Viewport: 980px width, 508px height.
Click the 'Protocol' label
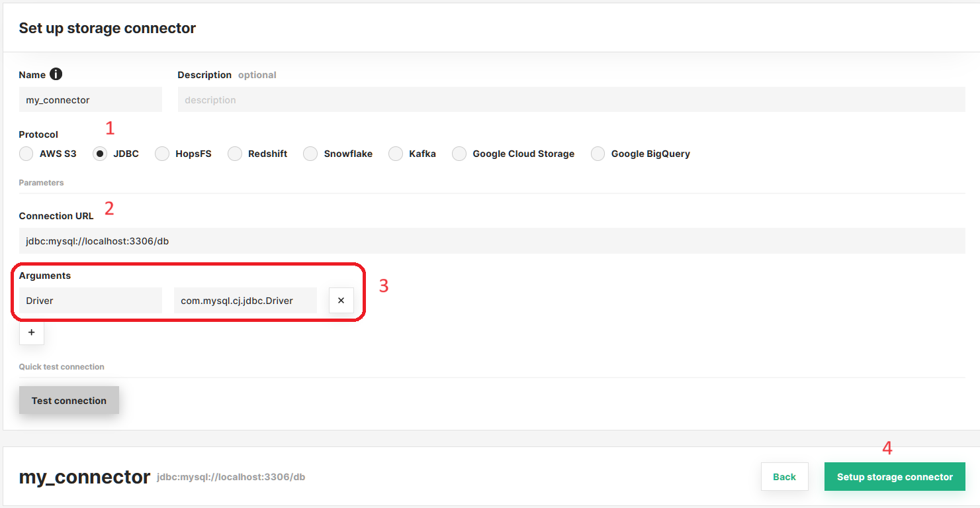(x=38, y=134)
